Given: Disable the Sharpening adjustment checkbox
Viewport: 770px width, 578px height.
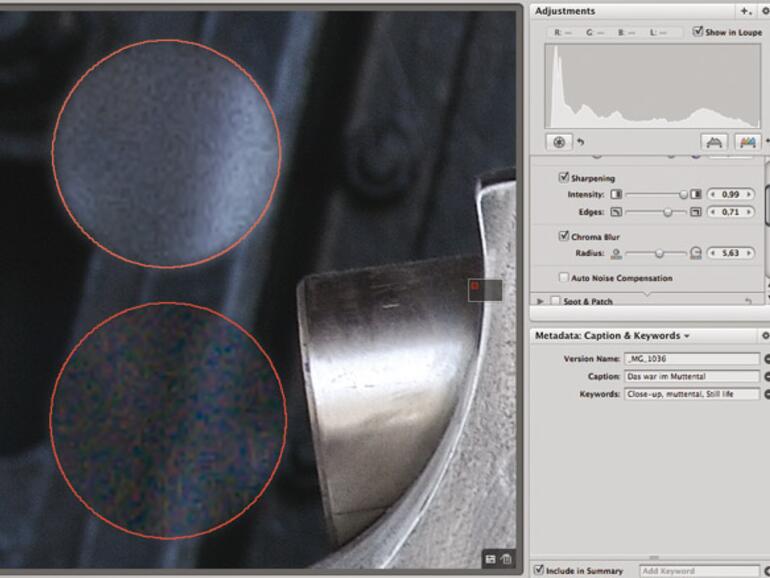Looking at the screenshot, I should click(x=564, y=177).
